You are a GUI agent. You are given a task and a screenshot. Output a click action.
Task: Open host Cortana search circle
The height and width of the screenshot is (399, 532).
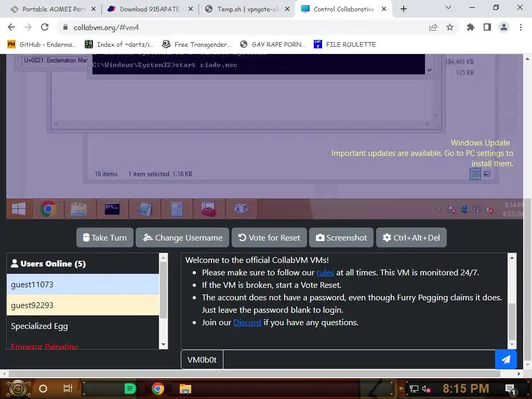(x=43, y=389)
